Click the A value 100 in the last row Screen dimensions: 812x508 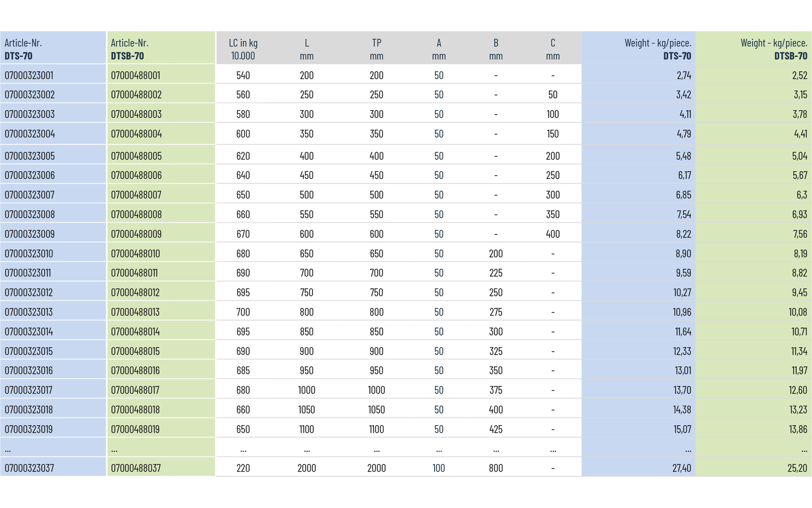pos(439,468)
